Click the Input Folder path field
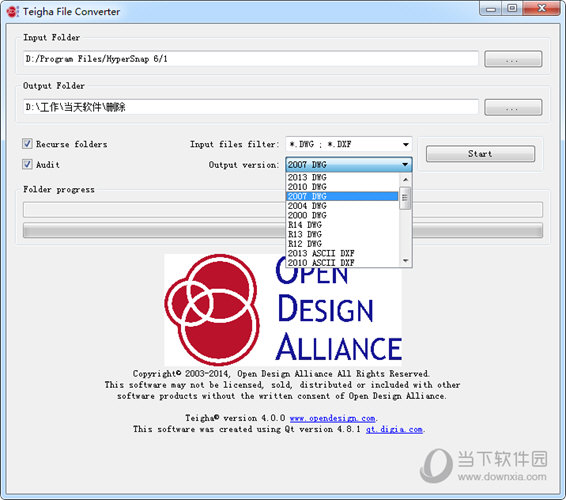The width and height of the screenshot is (566, 500). pos(251,58)
